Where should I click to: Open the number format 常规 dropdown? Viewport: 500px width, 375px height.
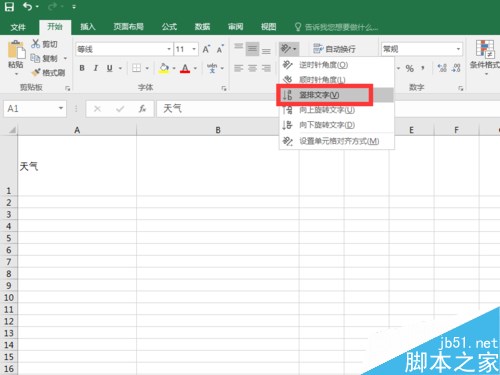[x=459, y=49]
